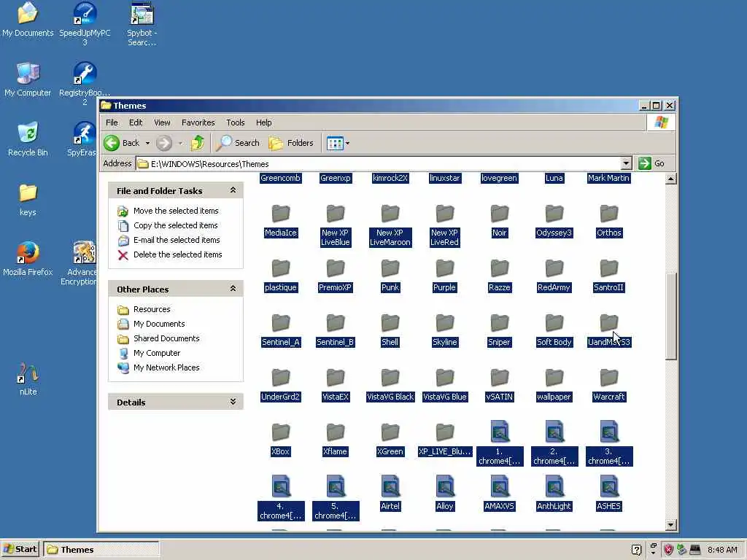747x560 pixels.
Task: Click the green Go arrow
Action: pyautogui.click(x=645, y=163)
